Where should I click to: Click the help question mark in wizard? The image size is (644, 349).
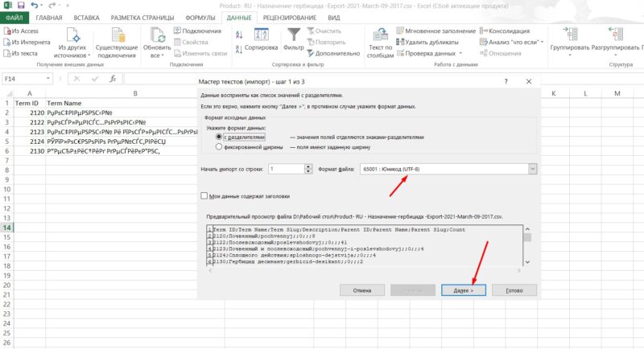click(x=506, y=81)
